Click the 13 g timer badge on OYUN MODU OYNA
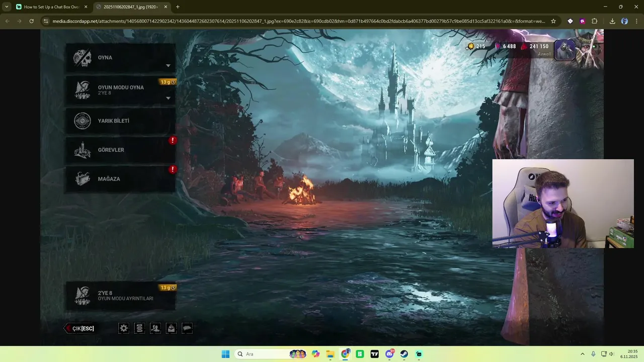Viewport: 644px width, 362px height. tap(168, 82)
